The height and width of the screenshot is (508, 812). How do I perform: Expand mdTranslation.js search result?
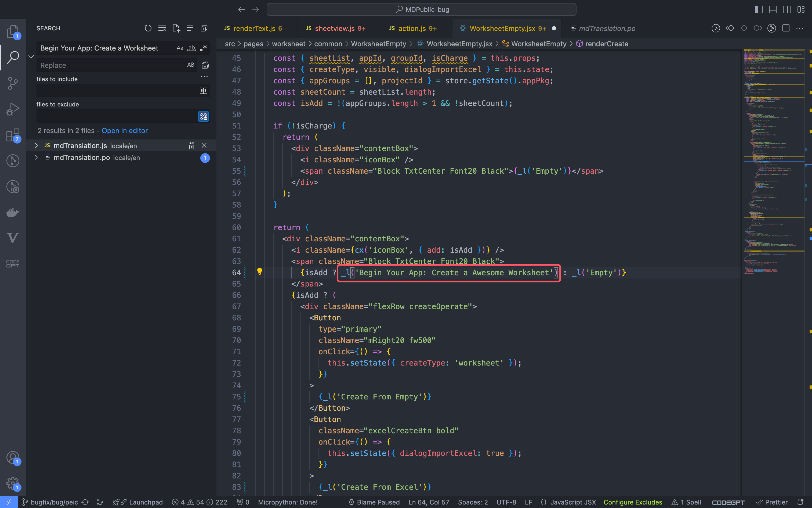pos(36,145)
